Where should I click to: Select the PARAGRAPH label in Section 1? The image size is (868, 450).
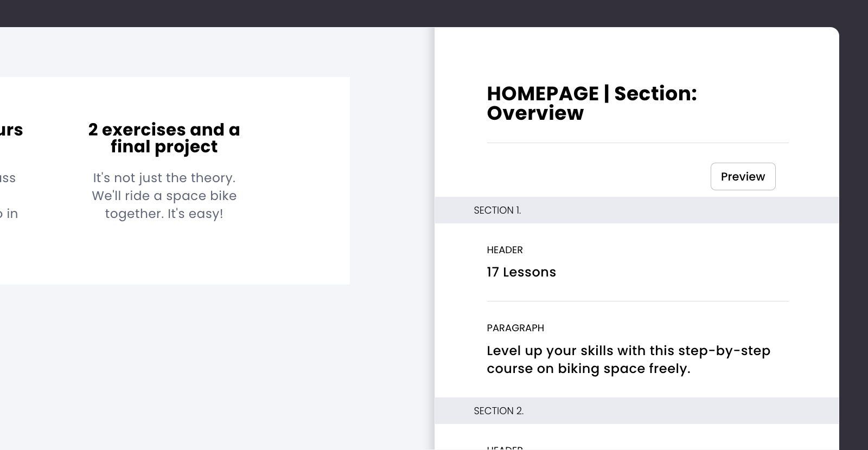tap(515, 328)
